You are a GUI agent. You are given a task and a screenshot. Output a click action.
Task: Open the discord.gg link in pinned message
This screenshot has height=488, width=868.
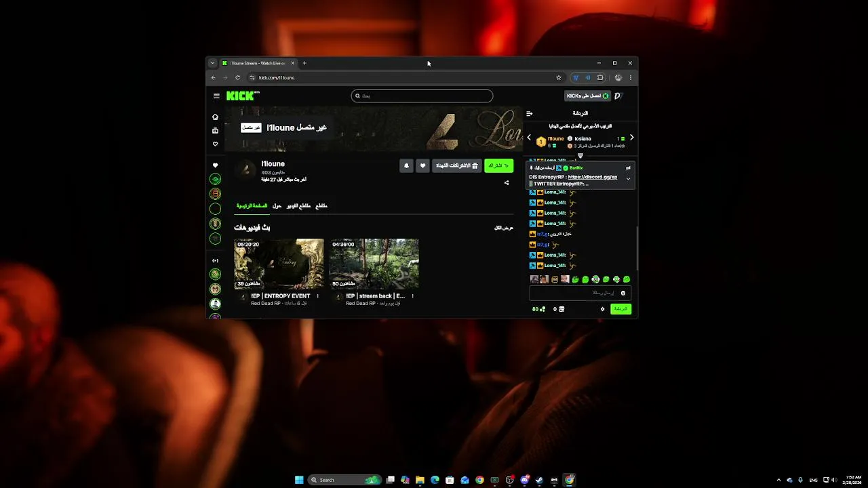tap(593, 177)
